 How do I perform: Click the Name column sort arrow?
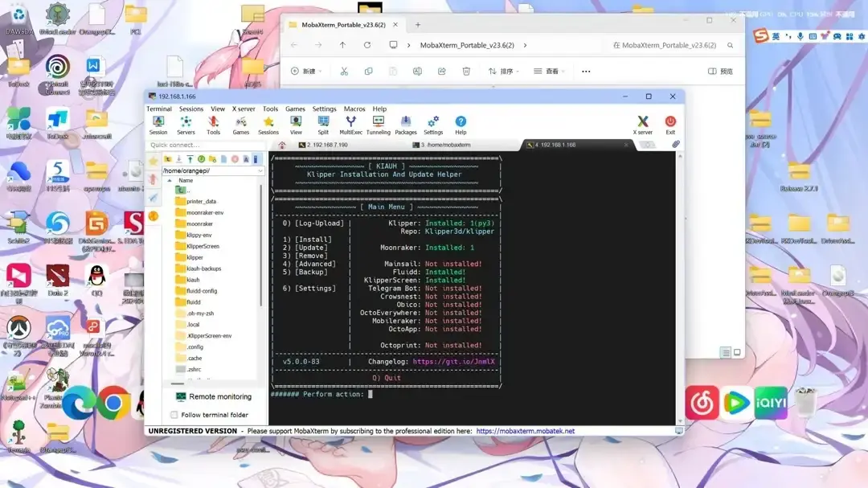pos(170,181)
